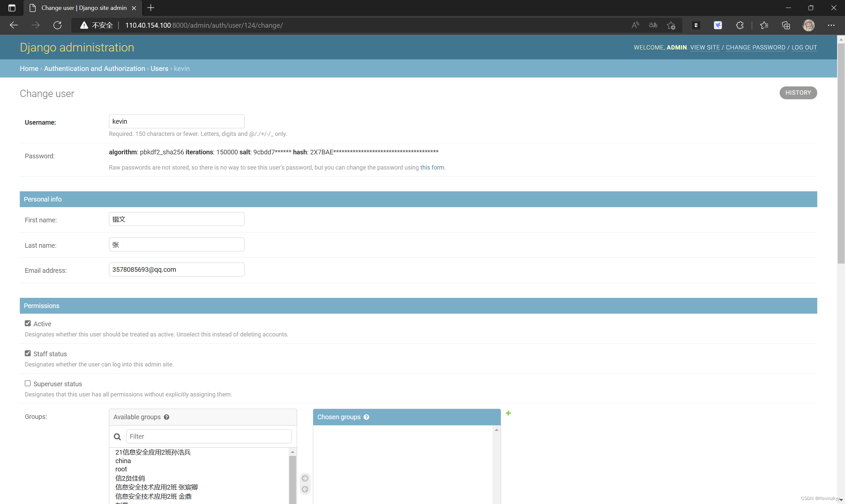Open the tab actions menu icon
This screenshot has height=504, width=845.
tap(12, 8)
